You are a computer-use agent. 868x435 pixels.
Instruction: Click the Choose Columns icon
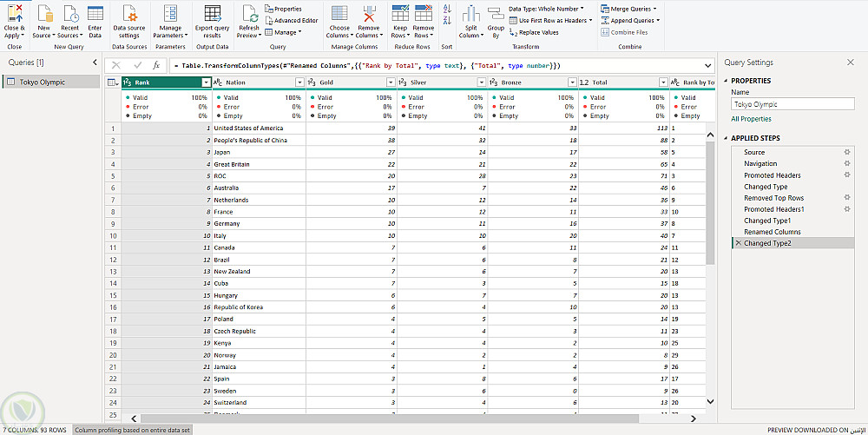pos(339,13)
